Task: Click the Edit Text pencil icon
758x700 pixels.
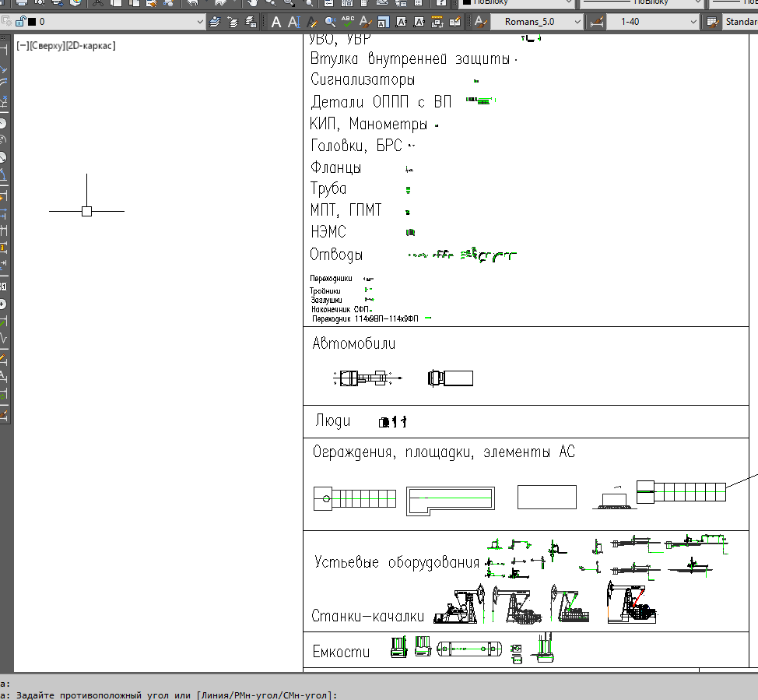Action: pyautogui.click(x=312, y=22)
